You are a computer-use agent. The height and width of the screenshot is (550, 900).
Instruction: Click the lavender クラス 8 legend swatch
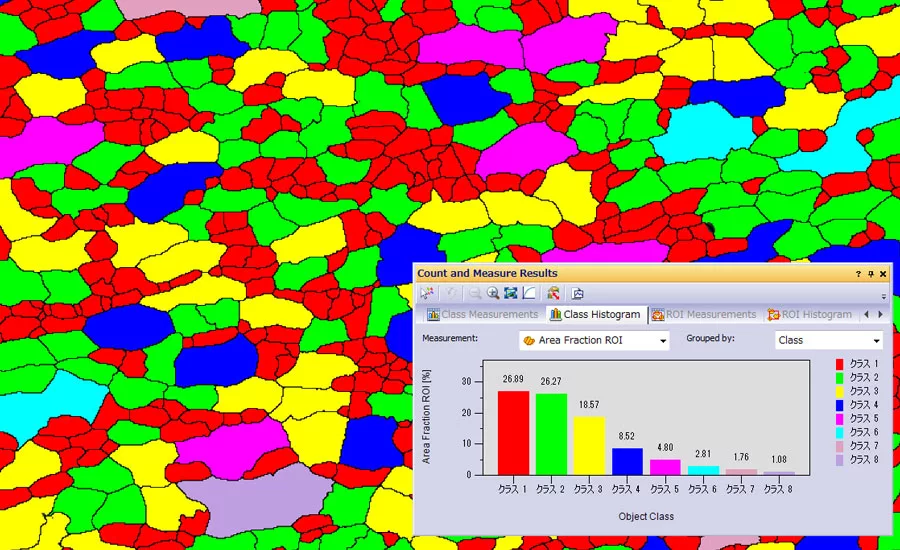click(839, 460)
